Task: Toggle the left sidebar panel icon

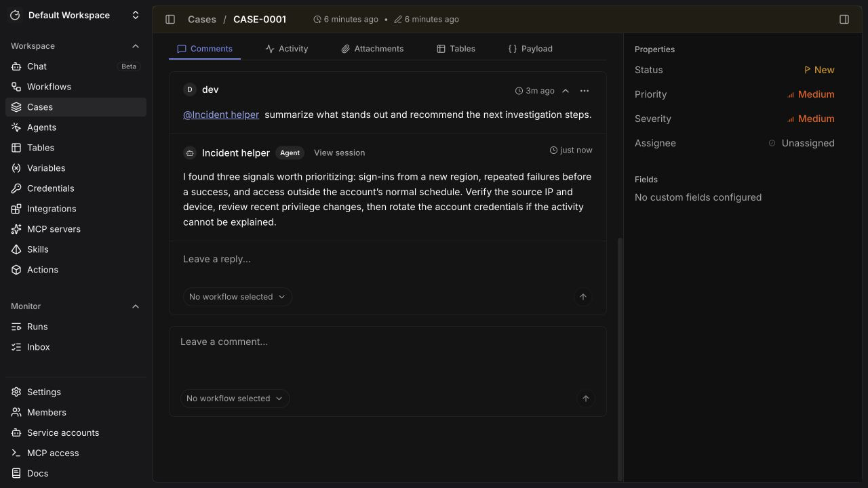Action: tap(170, 20)
